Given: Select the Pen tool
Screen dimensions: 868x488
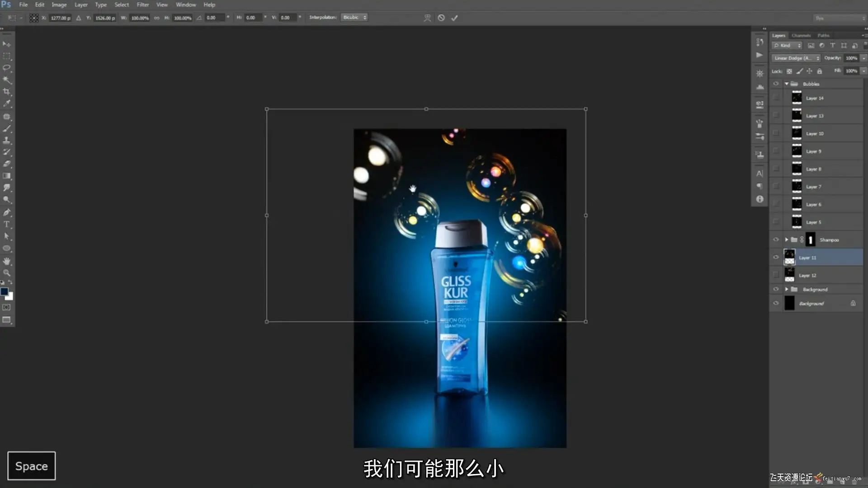Looking at the screenshot, I should pyautogui.click(x=6, y=212).
